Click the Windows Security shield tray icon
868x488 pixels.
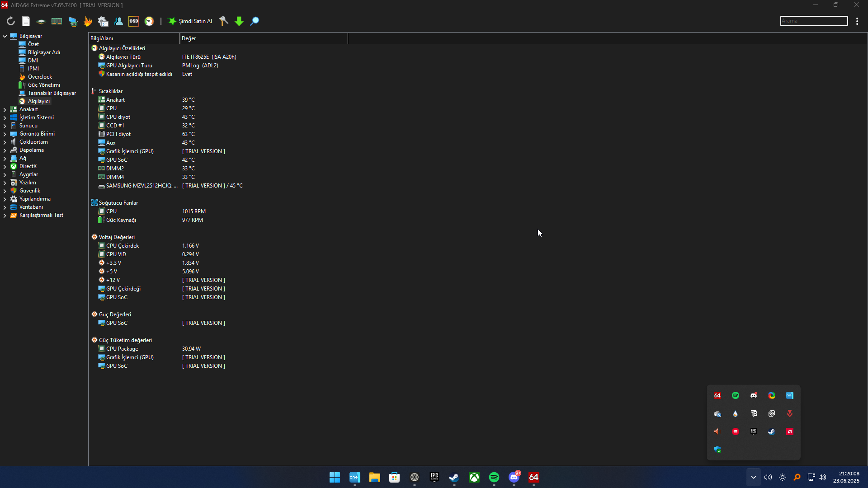click(x=717, y=450)
